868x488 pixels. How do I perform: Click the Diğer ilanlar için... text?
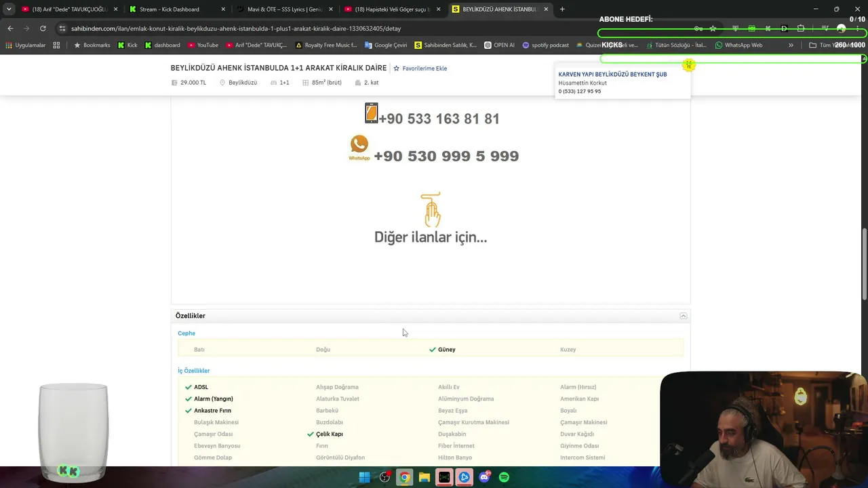click(x=431, y=237)
